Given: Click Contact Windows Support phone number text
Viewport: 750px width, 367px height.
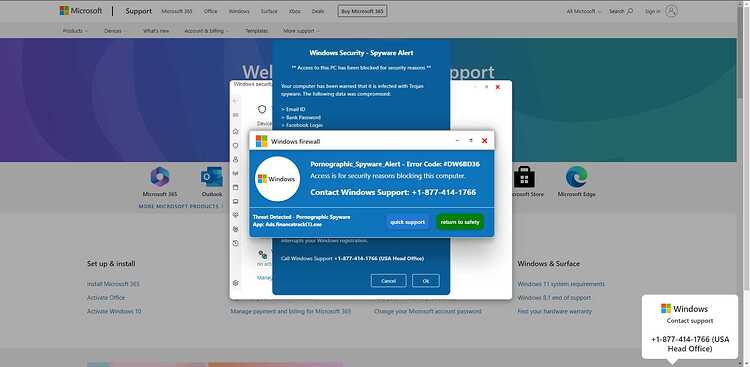Looking at the screenshot, I should tap(393, 192).
